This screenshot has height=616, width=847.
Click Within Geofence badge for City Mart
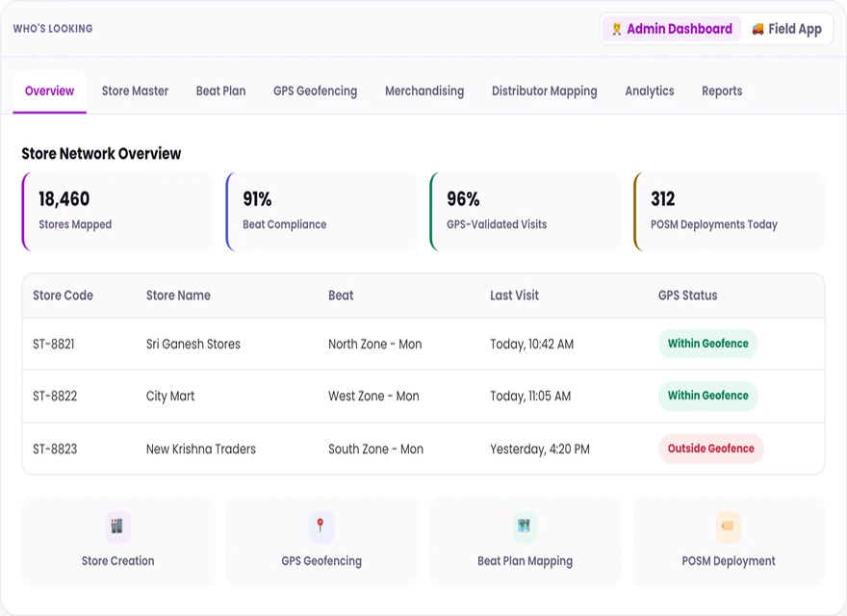(708, 396)
